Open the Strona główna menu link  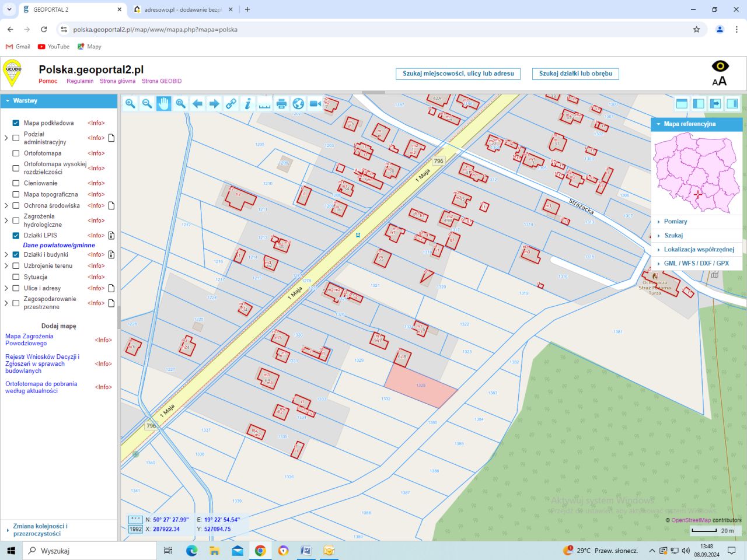[117, 81]
